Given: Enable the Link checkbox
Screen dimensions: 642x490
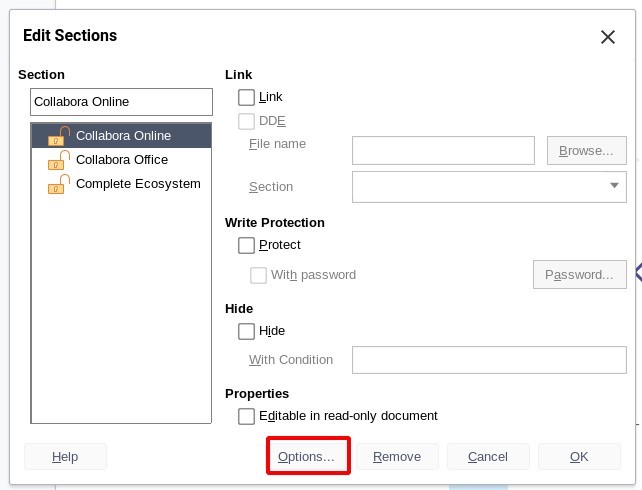Looking at the screenshot, I should coord(246,97).
